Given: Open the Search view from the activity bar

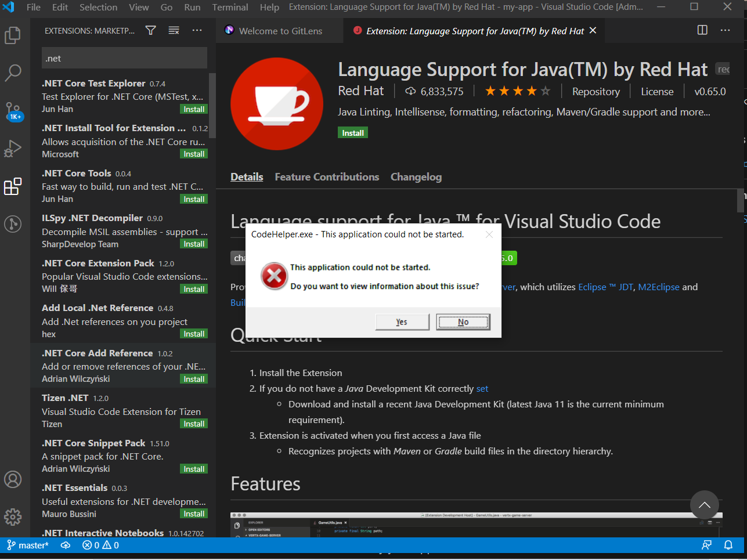Looking at the screenshot, I should [13, 73].
